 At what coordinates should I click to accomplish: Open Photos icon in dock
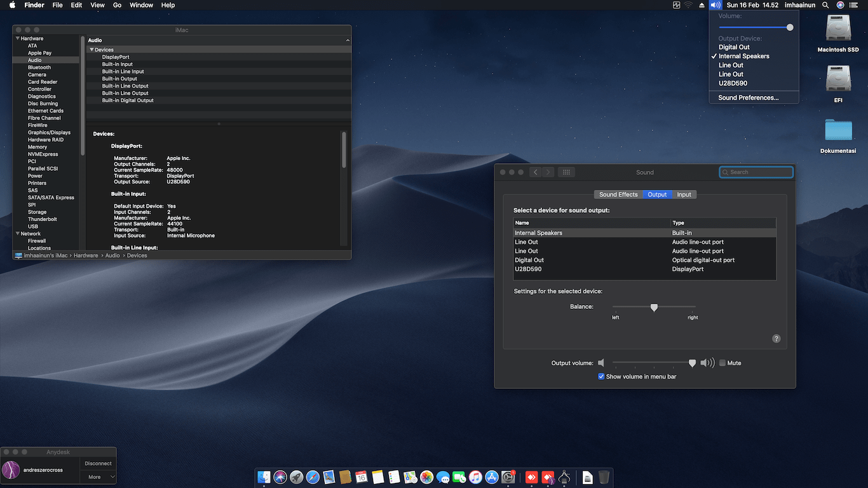(x=427, y=477)
